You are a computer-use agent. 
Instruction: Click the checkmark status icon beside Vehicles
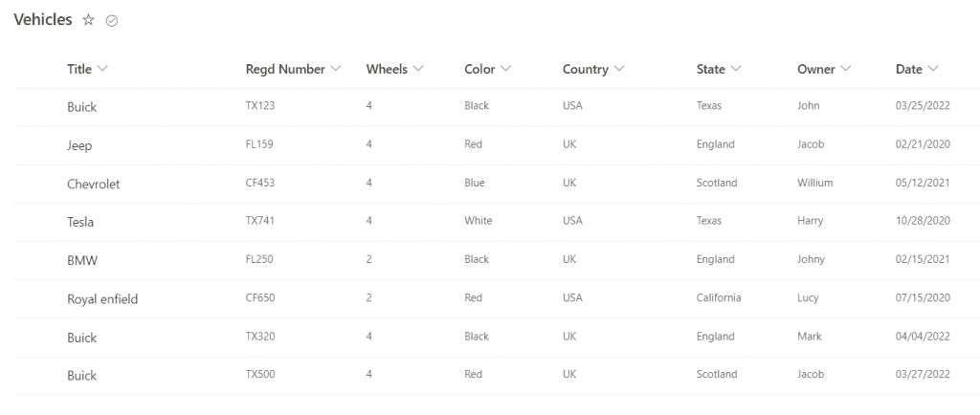[112, 21]
